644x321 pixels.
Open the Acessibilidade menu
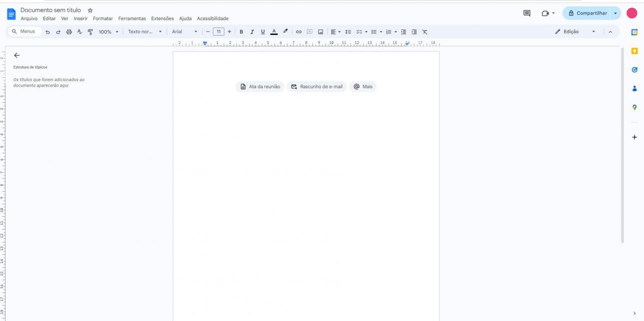coord(213,19)
